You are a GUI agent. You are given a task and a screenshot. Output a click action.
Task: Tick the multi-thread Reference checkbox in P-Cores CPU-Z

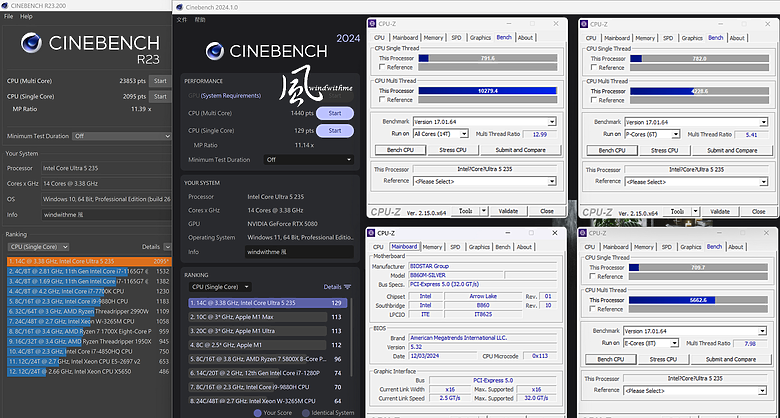coord(593,100)
